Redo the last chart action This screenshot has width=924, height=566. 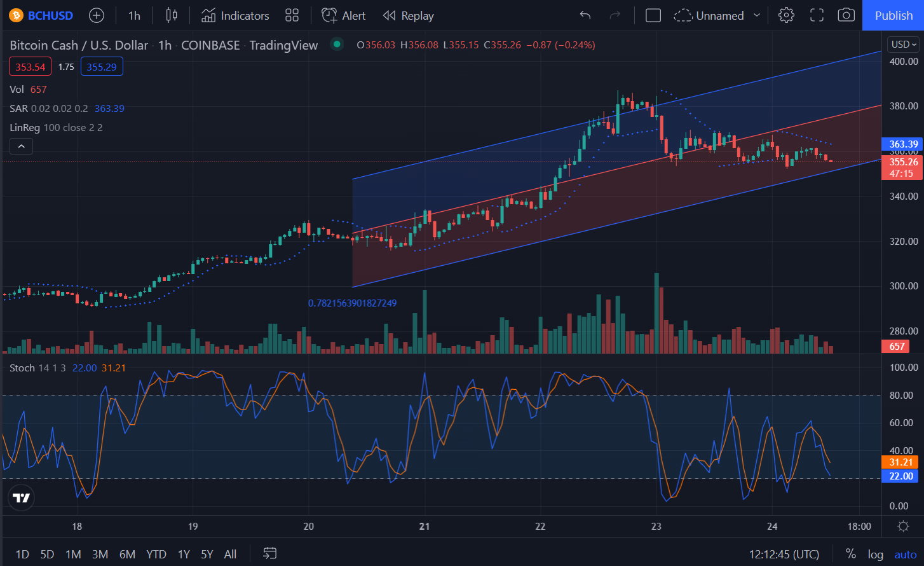click(x=615, y=15)
